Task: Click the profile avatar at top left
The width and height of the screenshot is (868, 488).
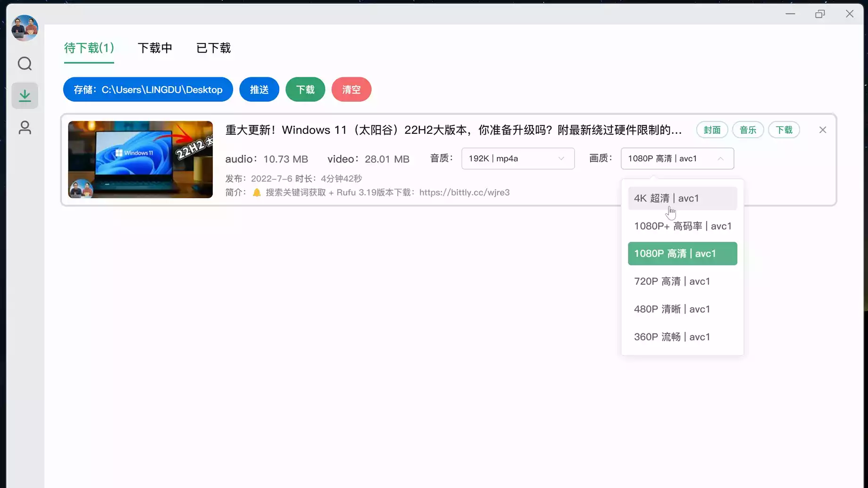Action: [x=25, y=28]
